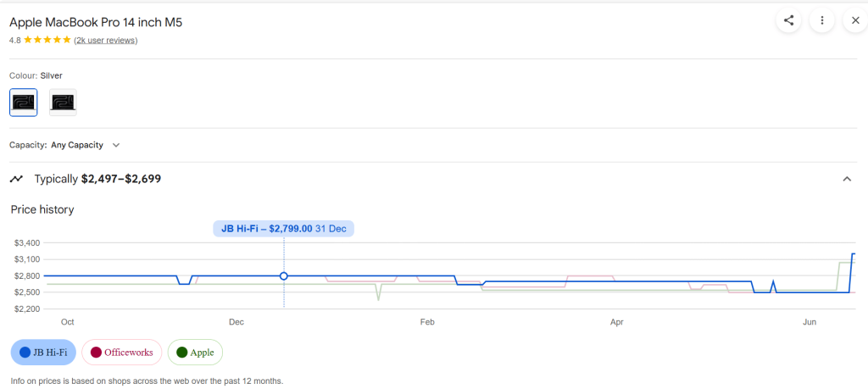This screenshot has width=868, height=389.
Task: Click the five-star rating display
Action: tap(47, 40)
